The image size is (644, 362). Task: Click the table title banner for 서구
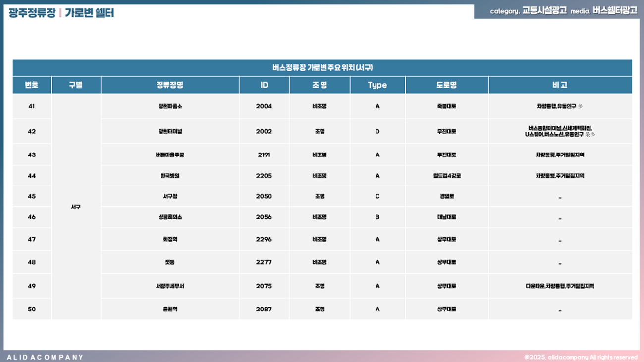(x=322, y=68)
